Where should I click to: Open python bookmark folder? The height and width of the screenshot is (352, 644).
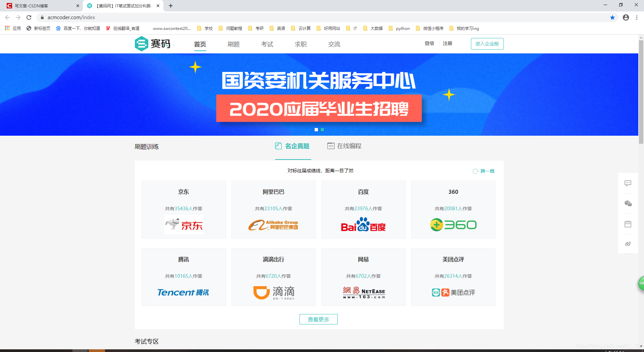399,28
